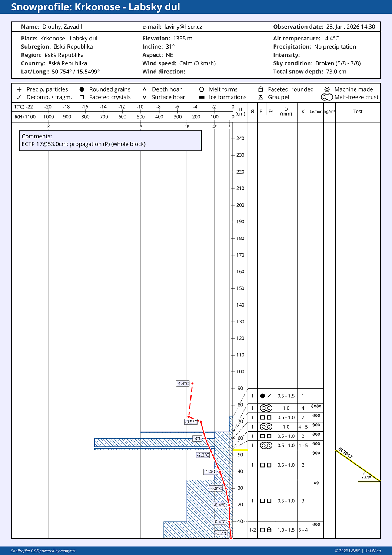
Task: Click the Decomp. / fragm. slash icon
Action: point(19,97)
